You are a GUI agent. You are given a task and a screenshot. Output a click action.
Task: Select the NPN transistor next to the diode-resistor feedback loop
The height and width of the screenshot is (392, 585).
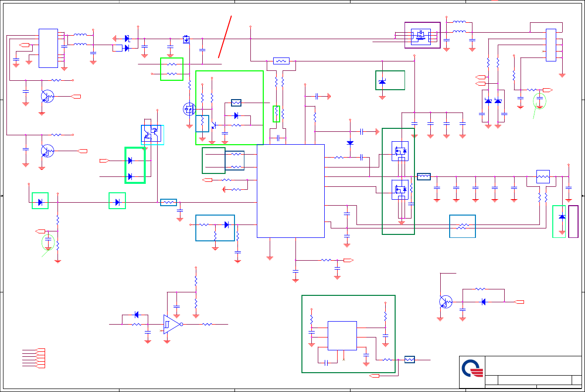pos(446,302)
